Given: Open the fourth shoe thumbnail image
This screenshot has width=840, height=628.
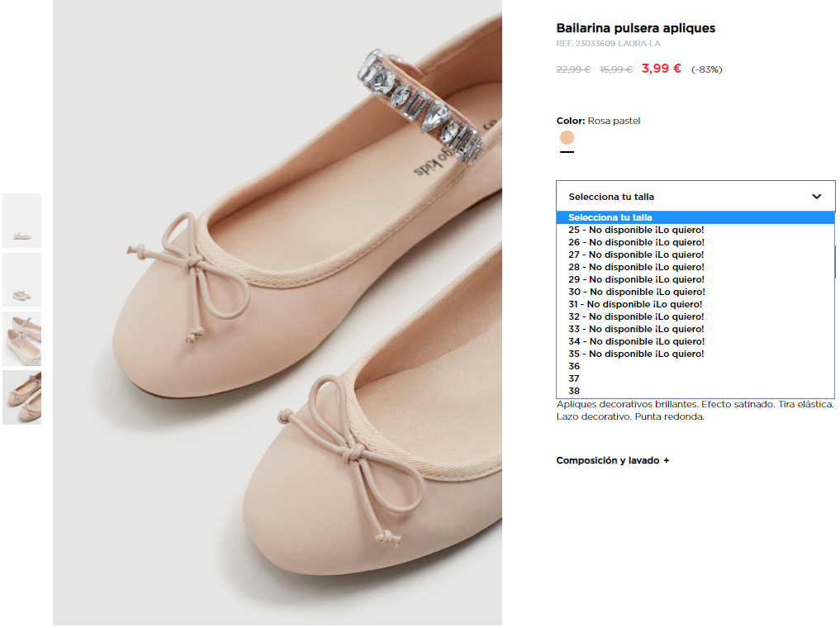Looking at the screenshot, I should 22,397.
